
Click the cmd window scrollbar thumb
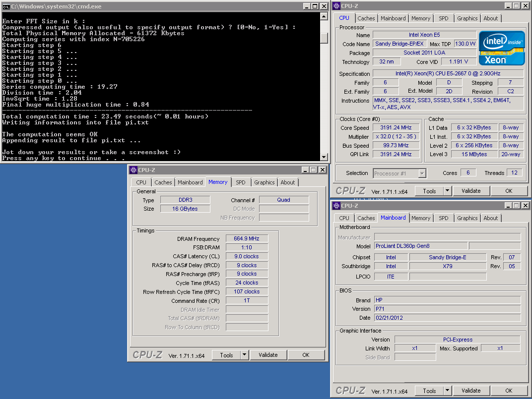tap(324, 38)
